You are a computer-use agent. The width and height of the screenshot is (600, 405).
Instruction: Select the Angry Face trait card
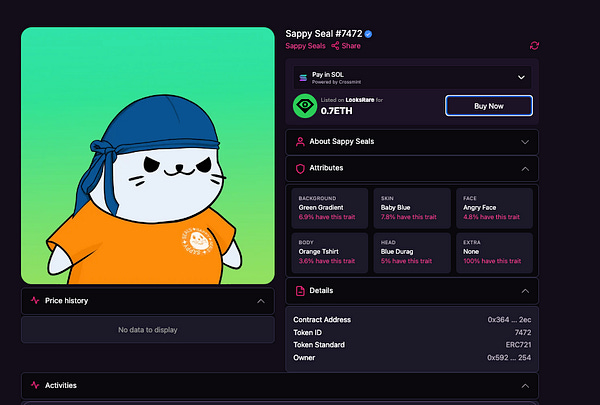pyautogui.click(x=494, y=208)
